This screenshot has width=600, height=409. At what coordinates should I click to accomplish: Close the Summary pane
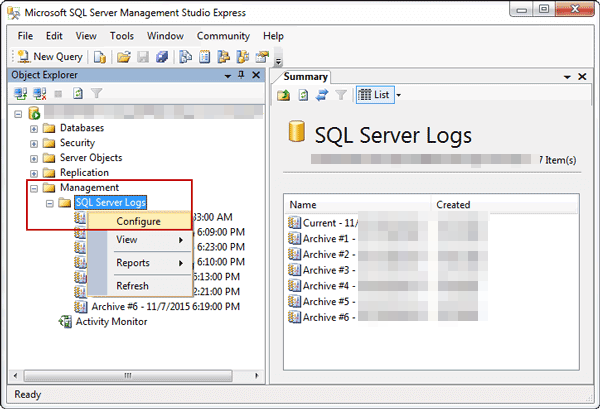[582, 77]
